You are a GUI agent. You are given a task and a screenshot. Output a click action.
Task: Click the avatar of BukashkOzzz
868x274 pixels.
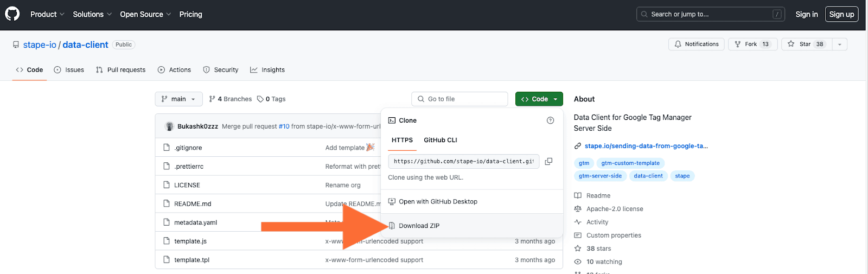point(169,126)
